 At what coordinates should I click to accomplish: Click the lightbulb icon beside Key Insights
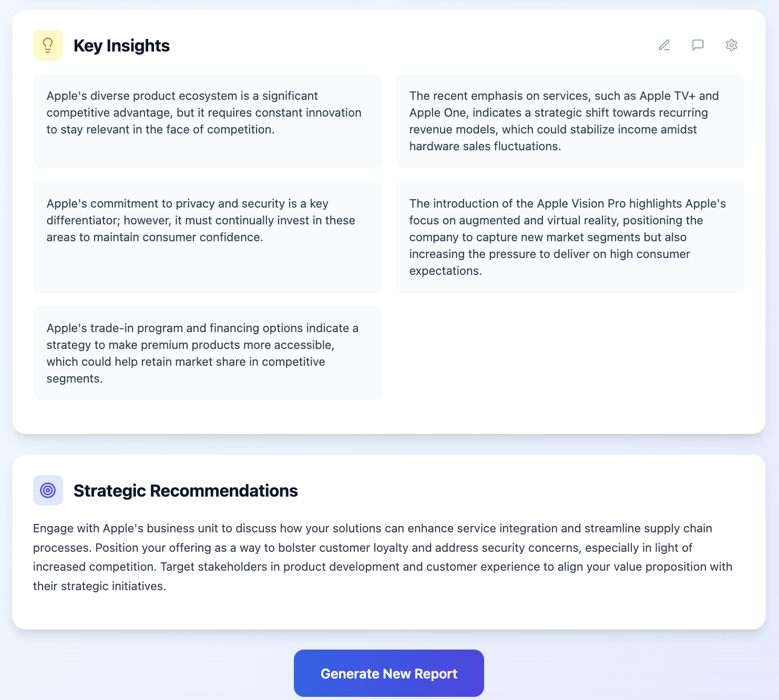[x=48, y=45]
